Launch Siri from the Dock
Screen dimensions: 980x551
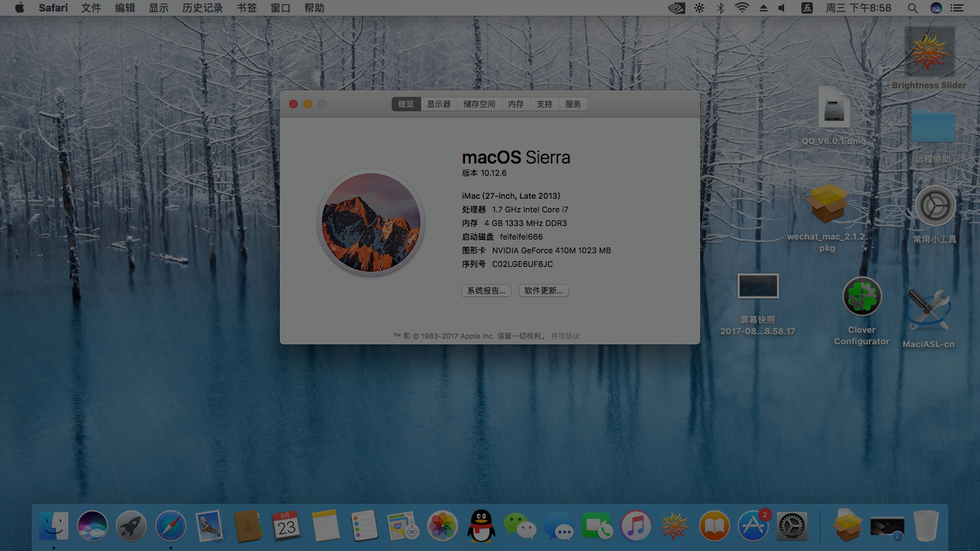pos(93,526)
